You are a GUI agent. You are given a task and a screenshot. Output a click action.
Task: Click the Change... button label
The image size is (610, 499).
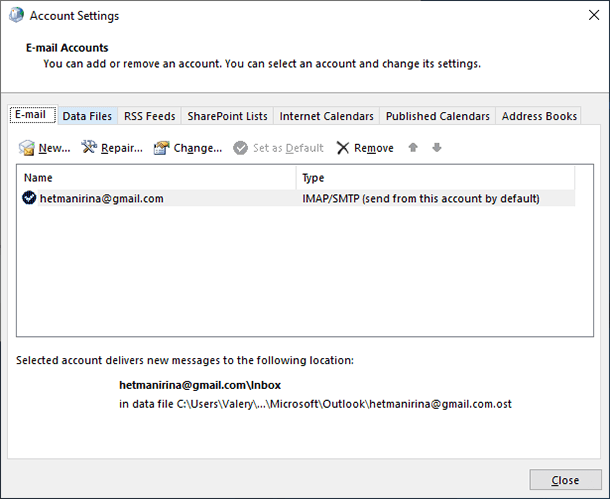point(198,148)
